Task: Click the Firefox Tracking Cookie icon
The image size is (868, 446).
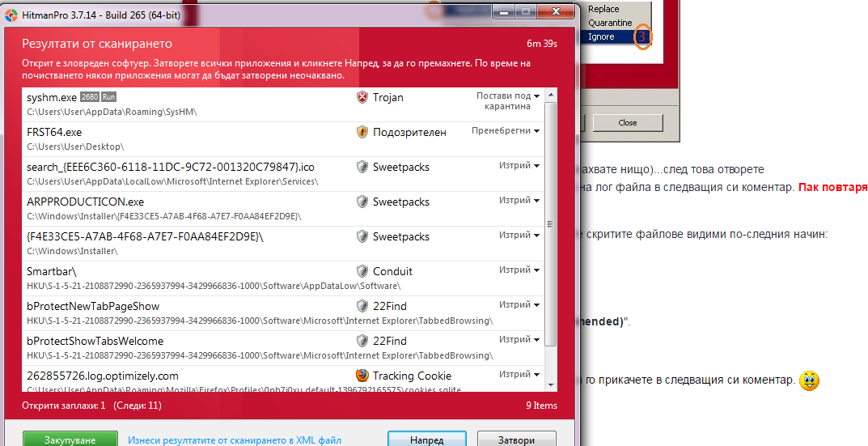Action: point(362,376)
